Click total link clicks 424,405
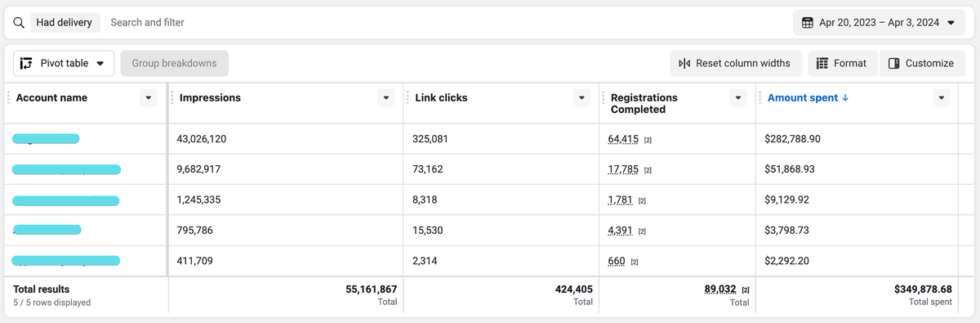This screenshot has height=323, width=980. click(x=573, y=289)
